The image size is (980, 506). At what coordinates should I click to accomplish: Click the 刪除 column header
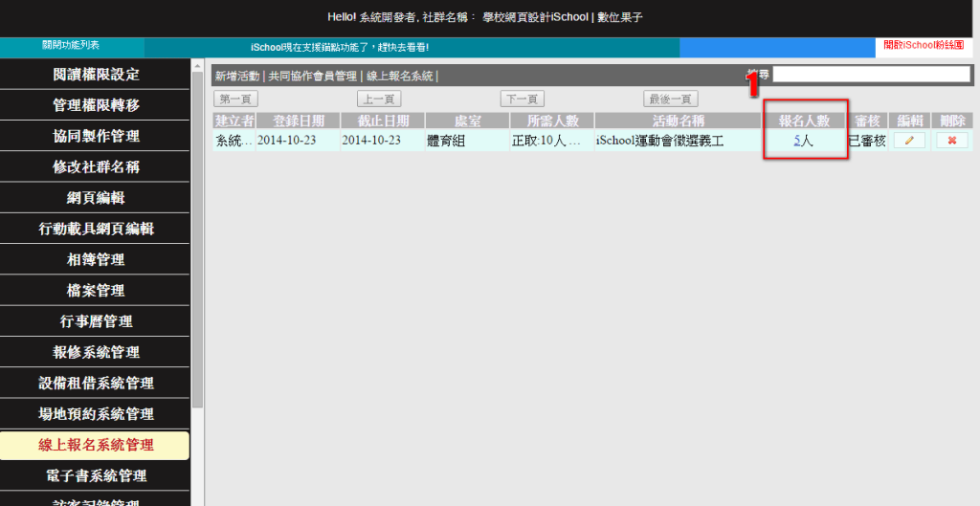pyautogui.click(x=952, y=121)
